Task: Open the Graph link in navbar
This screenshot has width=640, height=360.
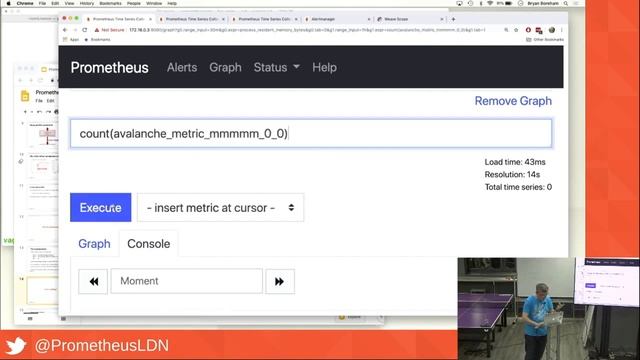Action: [x=225, y=67]
